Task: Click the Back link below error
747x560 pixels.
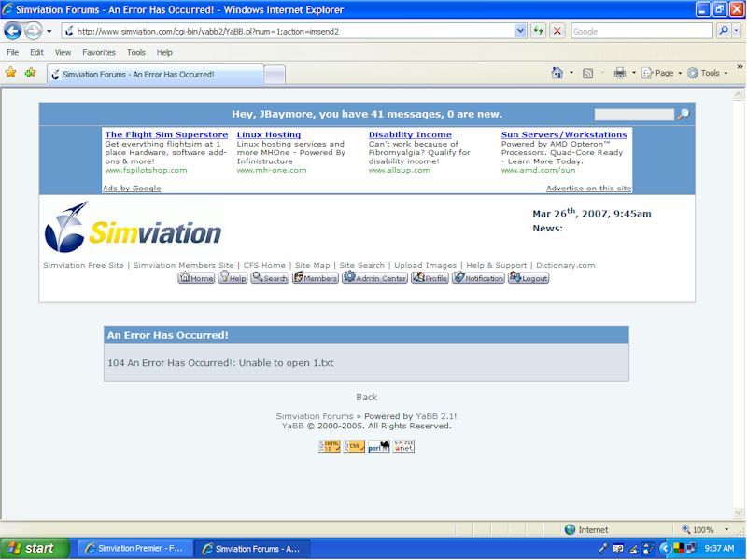Action: [367, 397]
